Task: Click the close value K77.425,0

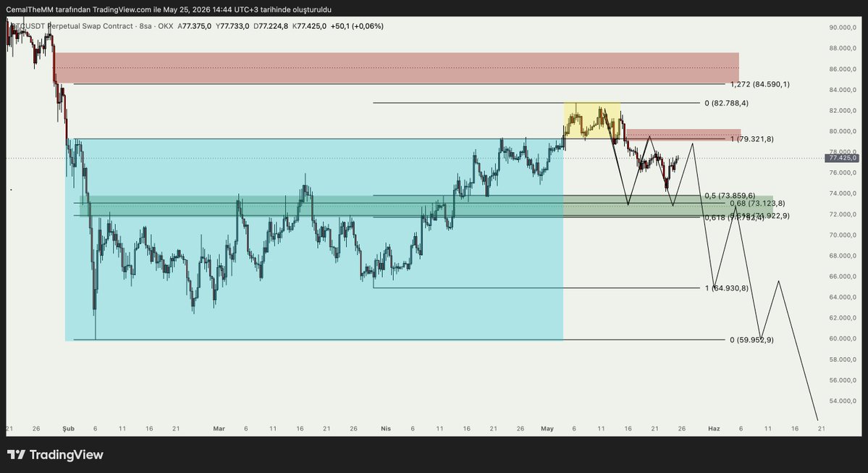Action: (x=309, y=26)
